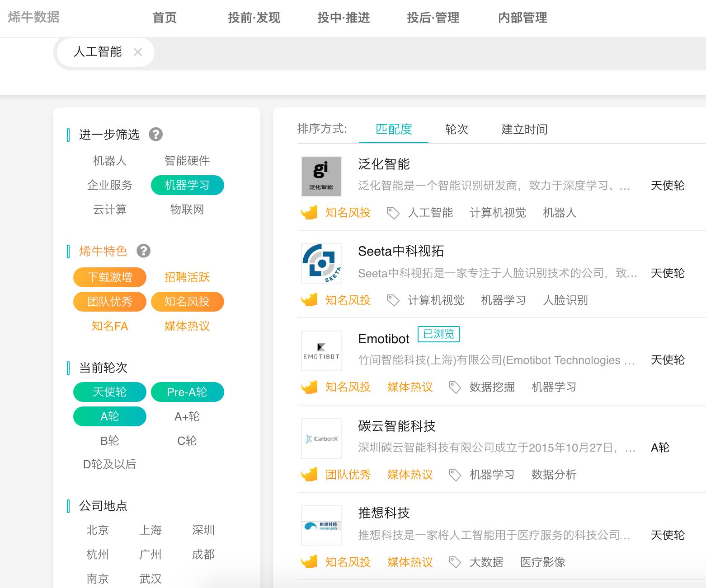Select the C轮 round filter
The height and width of the screenshot is (588, 706).
(x=187, y=441)
